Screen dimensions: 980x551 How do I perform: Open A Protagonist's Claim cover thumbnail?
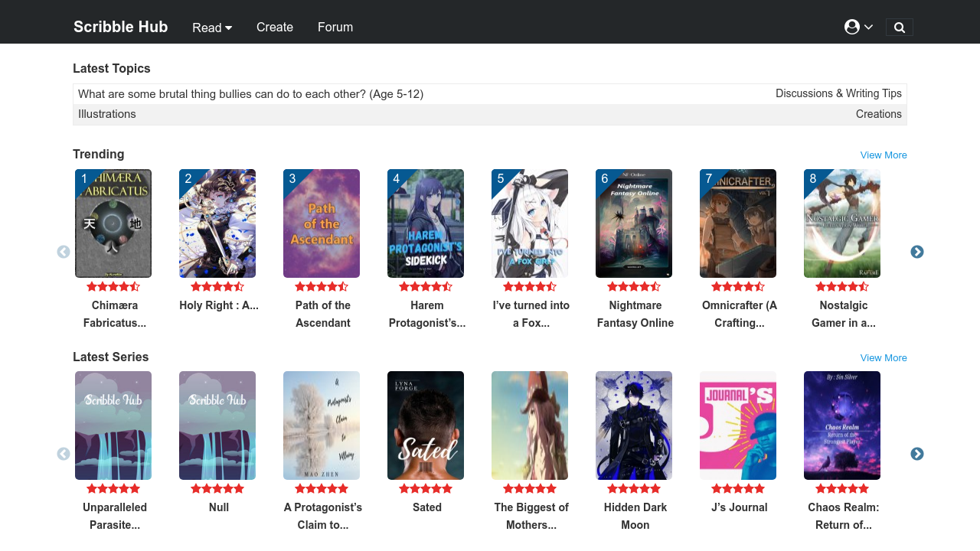[322, 425]
